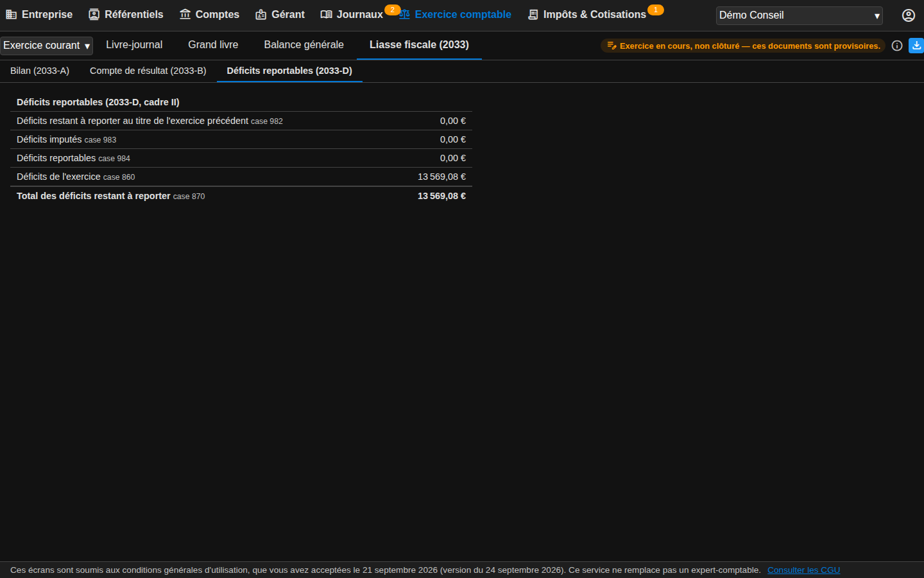Open the Exercice courant dropdown
924x578 pixels.
pos(46,46)
